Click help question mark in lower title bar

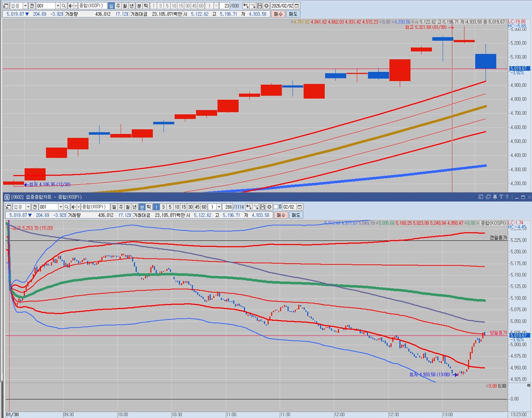tap(507, 197)
